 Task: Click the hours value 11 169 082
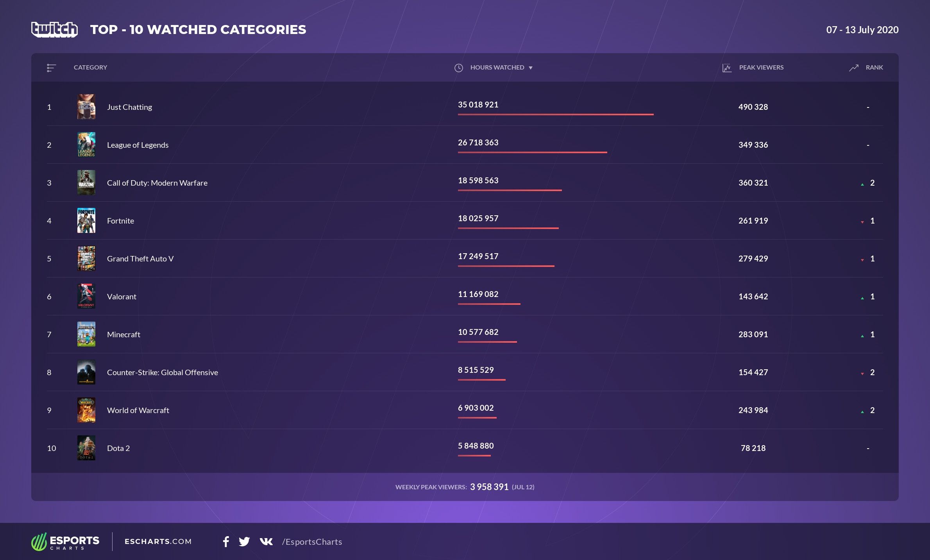(x=478, y=294)
